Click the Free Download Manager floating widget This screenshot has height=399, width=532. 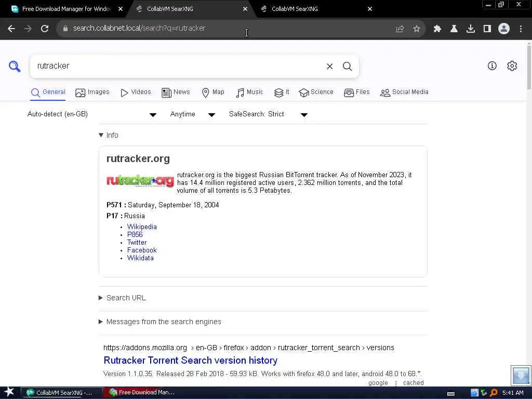[521, 375]
